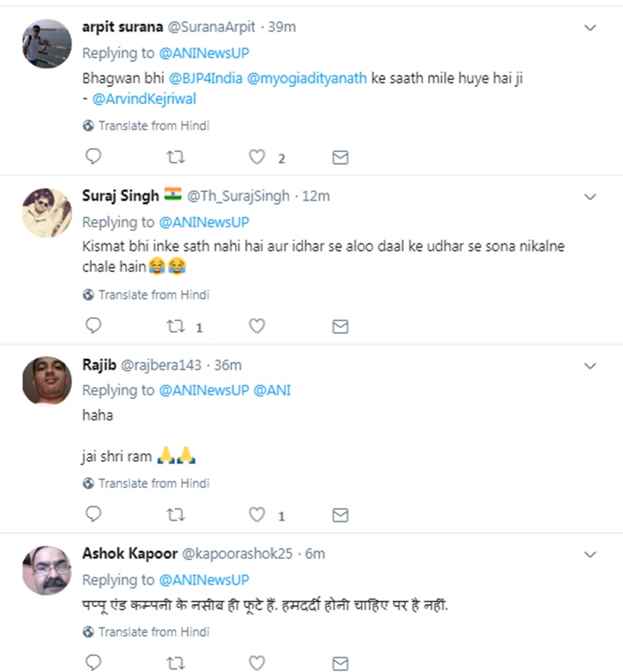This screenshot has width=623, height=672.
Task: Open the dropdown arrow on Rajib's tweet
Action: click(x=589, y=366)
